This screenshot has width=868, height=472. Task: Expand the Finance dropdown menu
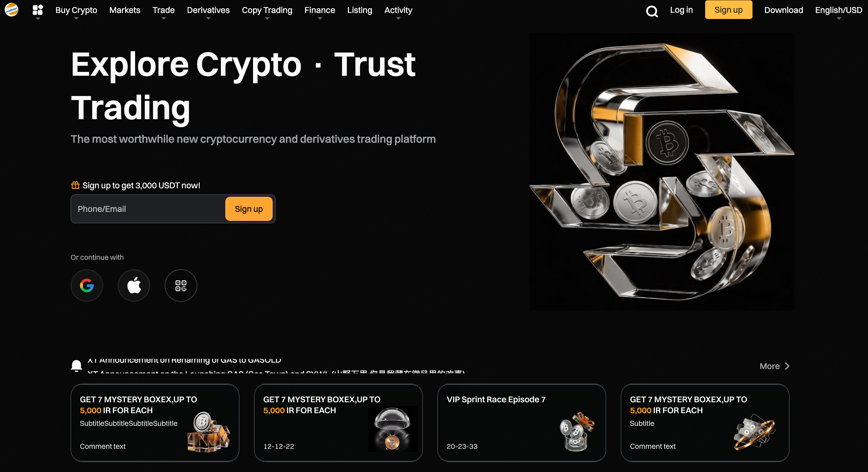[x=320, y=10]
